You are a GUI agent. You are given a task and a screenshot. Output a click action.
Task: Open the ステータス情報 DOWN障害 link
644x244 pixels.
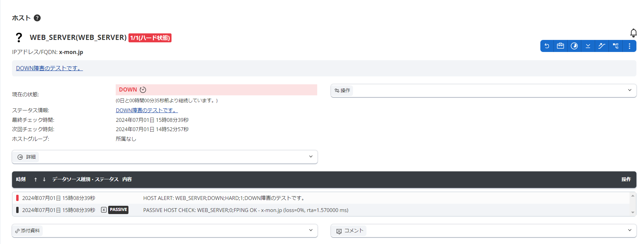[147, 110]
